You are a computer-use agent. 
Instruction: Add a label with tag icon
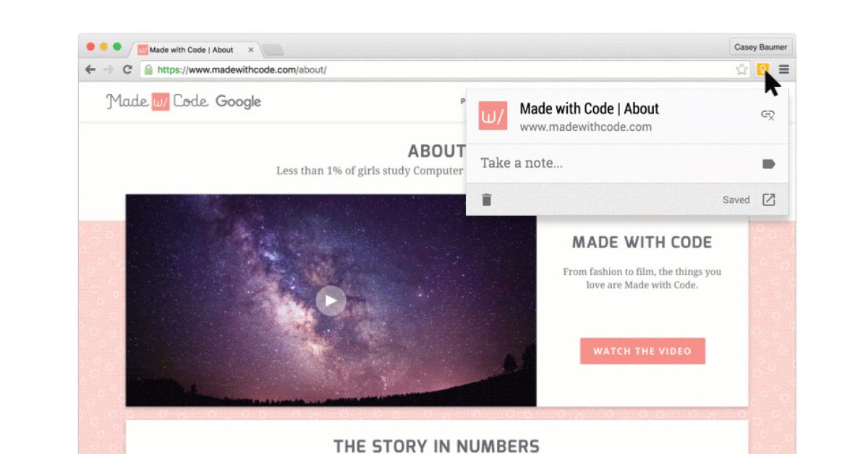(769, 164)
